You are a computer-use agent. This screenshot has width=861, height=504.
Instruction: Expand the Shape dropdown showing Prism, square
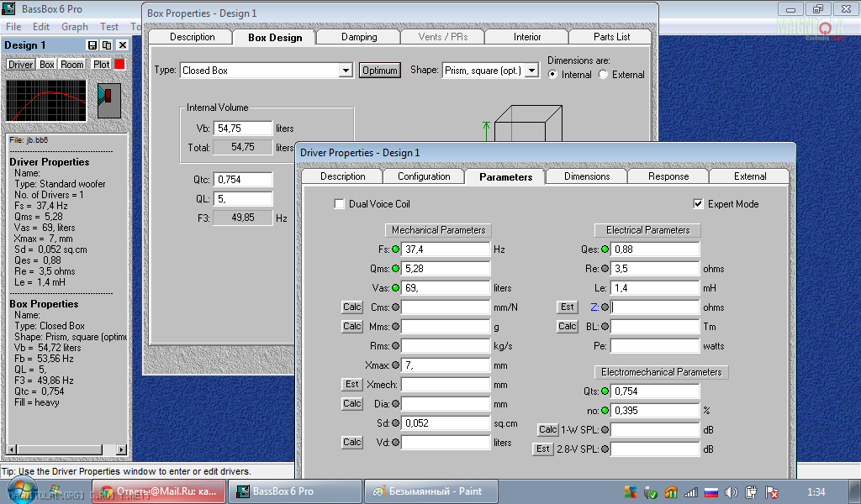coord(531,71)
